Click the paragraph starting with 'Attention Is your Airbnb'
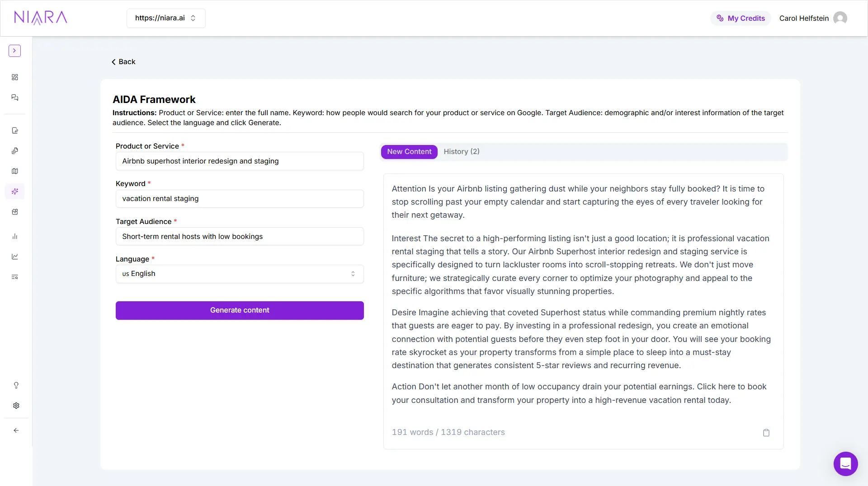This screenshot has height=486, width=868. pyautogui.click(x=578, y=202)
